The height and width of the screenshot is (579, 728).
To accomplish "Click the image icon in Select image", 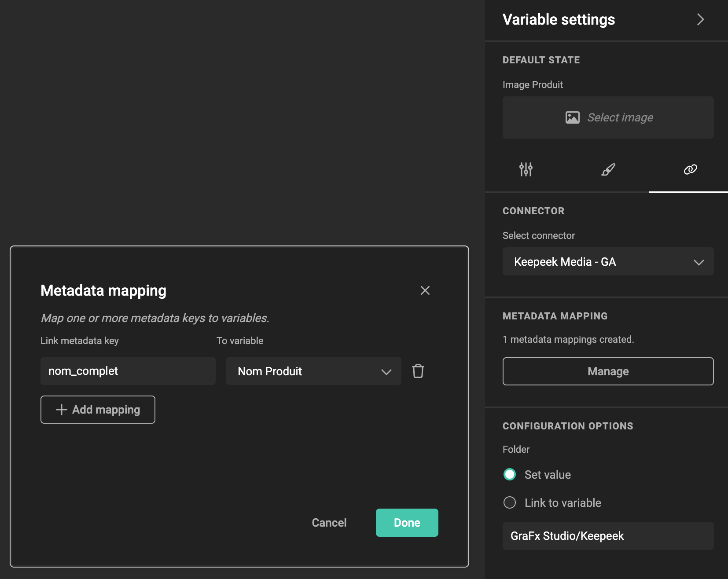I will pyautogui.click(x=572, y=117).
